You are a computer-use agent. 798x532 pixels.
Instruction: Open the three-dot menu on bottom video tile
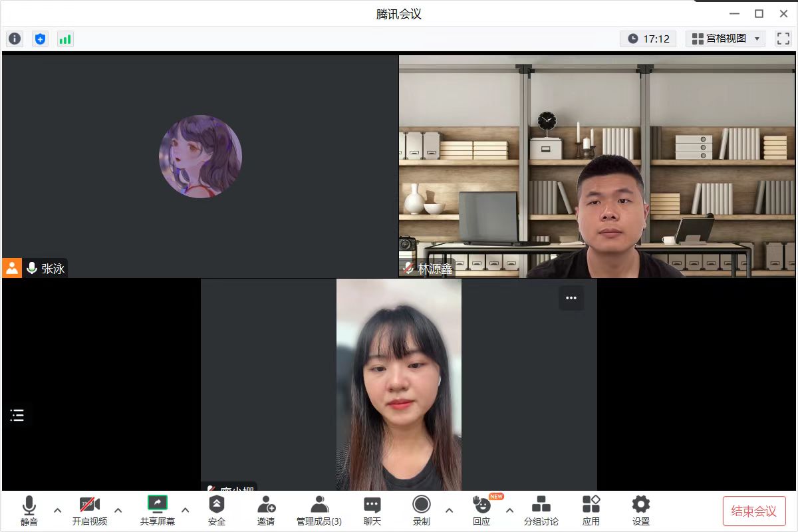pos(571,298)
